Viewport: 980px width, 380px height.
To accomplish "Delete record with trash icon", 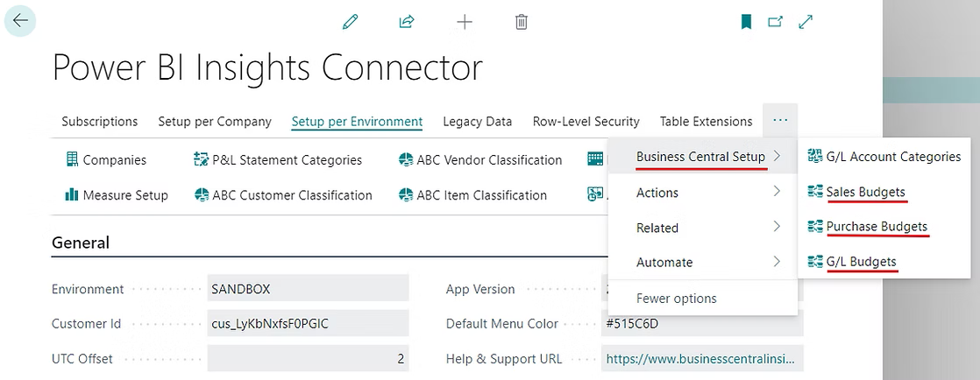I will 522,22.
